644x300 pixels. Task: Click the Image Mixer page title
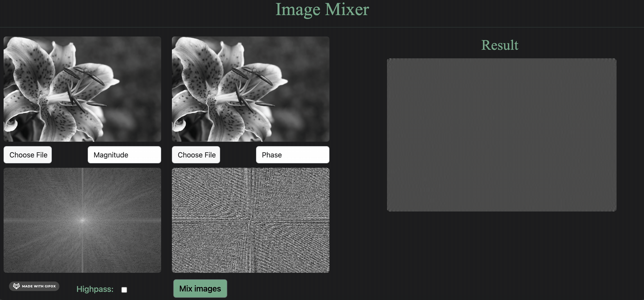point(322,9)
